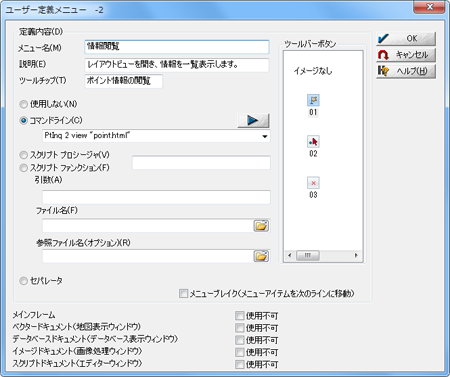This screenshot has height=377, width=450.
Task: Click the blue play arrow button
Action: [x=253, y=120]
